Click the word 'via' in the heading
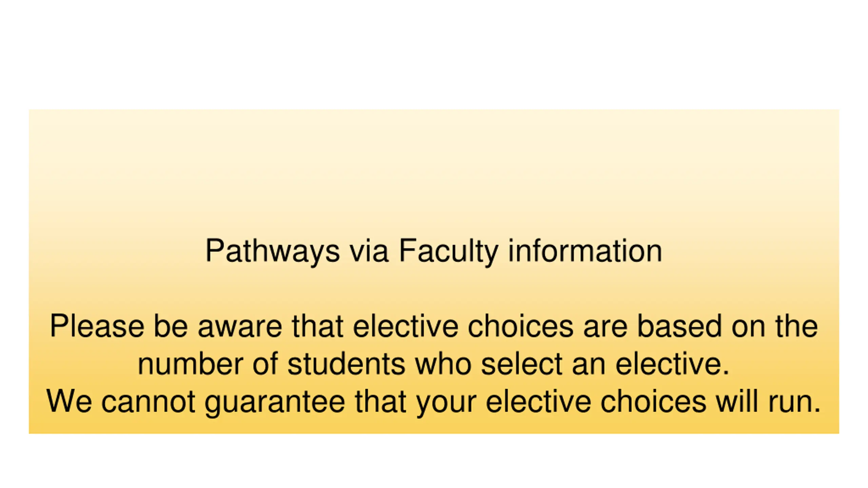868x488 pixels. coord(369,251)
